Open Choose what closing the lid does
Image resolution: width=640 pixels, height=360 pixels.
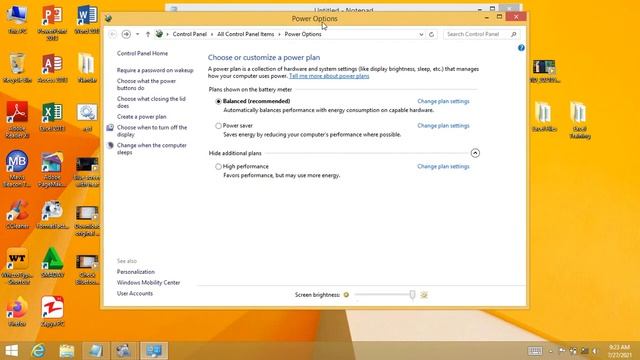click(x=151, y=102)
